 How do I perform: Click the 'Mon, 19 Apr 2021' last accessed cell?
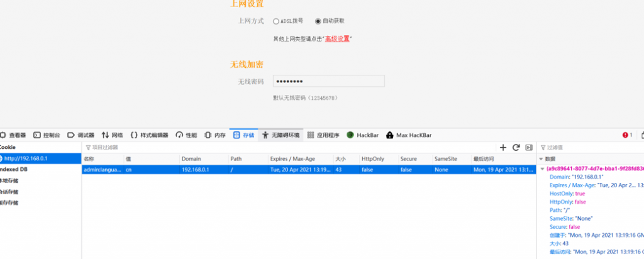click(x=503, y=170)
